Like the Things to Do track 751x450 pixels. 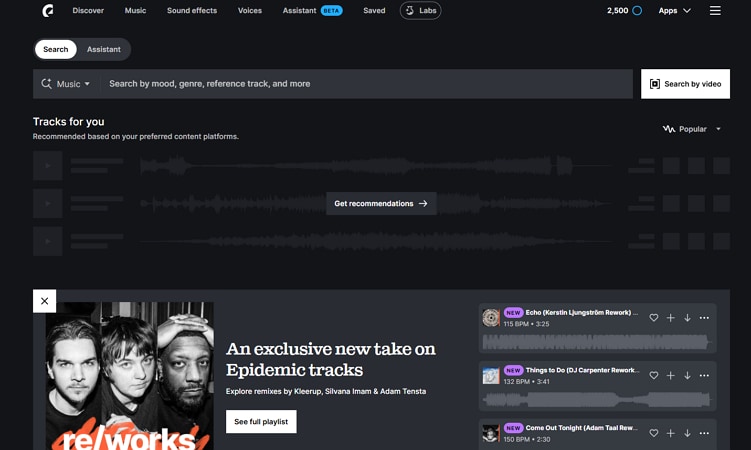pos(654,375)
